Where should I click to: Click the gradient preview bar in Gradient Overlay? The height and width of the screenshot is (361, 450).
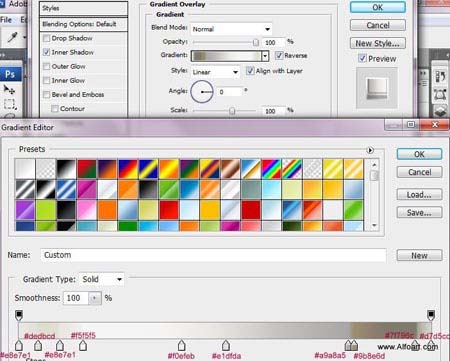pyautogui.click(x=226, y=56)
